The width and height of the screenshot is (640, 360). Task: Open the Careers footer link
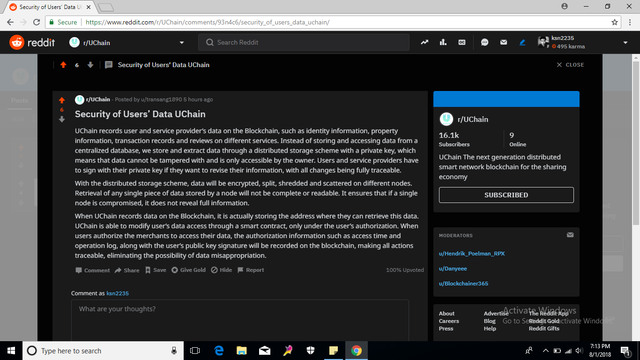click(x=449, y=321)
